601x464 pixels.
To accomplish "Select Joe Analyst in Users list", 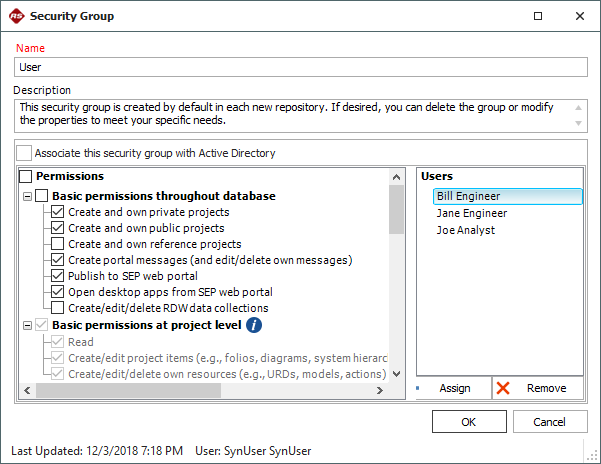I will (x=465, y=230).
